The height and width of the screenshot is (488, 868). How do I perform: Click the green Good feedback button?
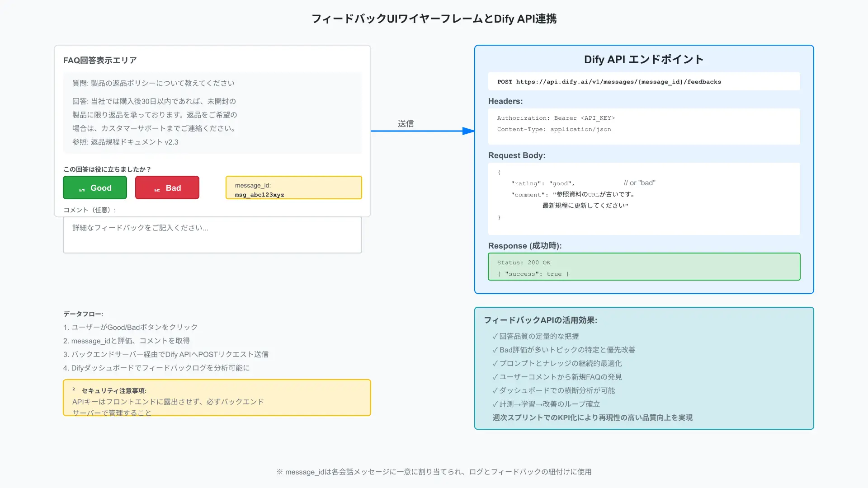(95, 188)
